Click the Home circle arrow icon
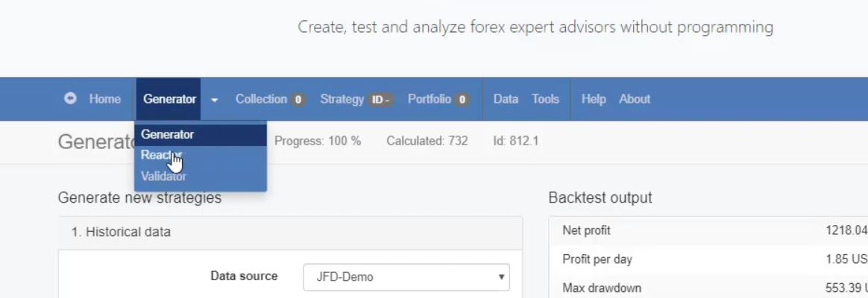The image size is (868, 298). point(71,98)
